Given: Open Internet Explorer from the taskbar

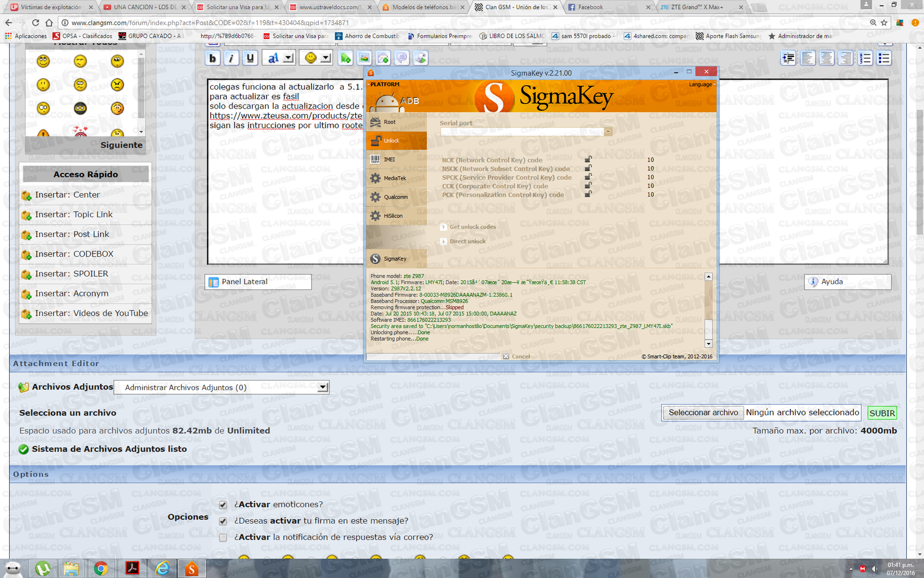Looking at the screenshot, I should [162, 568].
